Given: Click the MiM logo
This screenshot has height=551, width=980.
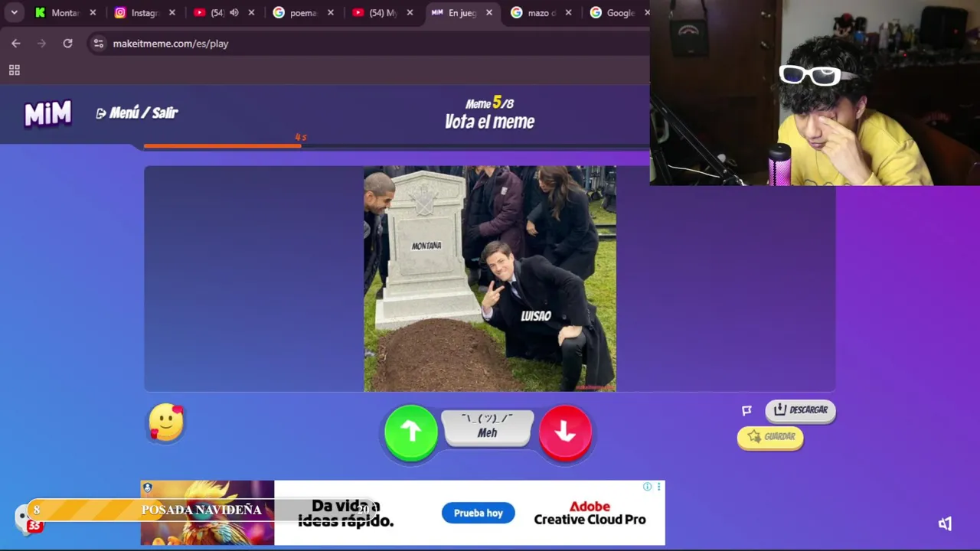Looking at the screenshot, I should pyautogui.click(x=47, y=114).
